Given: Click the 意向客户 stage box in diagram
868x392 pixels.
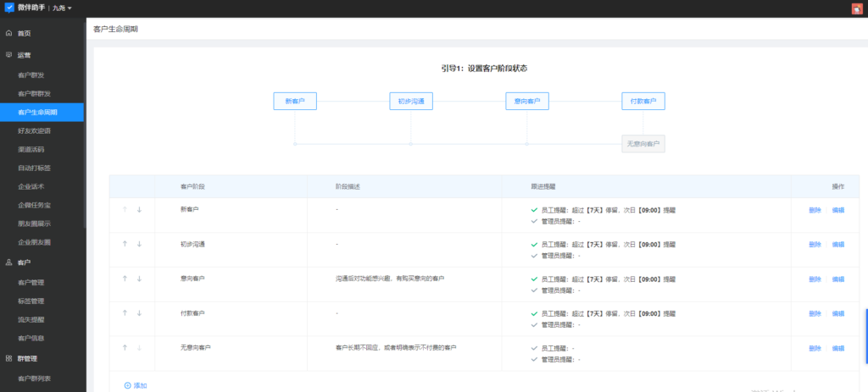Looking at the screenshot, I should pos(527,102).
